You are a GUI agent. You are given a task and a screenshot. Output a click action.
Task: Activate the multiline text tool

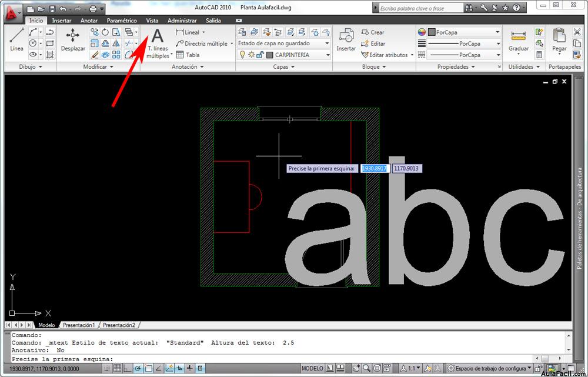click(157, 41)
